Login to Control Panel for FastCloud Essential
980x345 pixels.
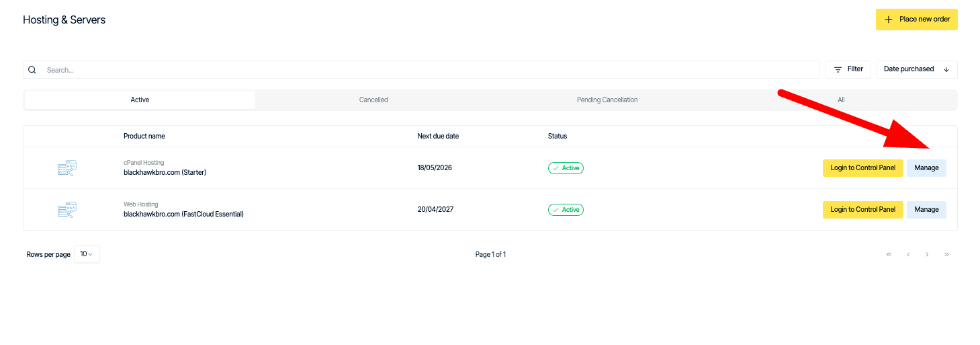[862, 210]
